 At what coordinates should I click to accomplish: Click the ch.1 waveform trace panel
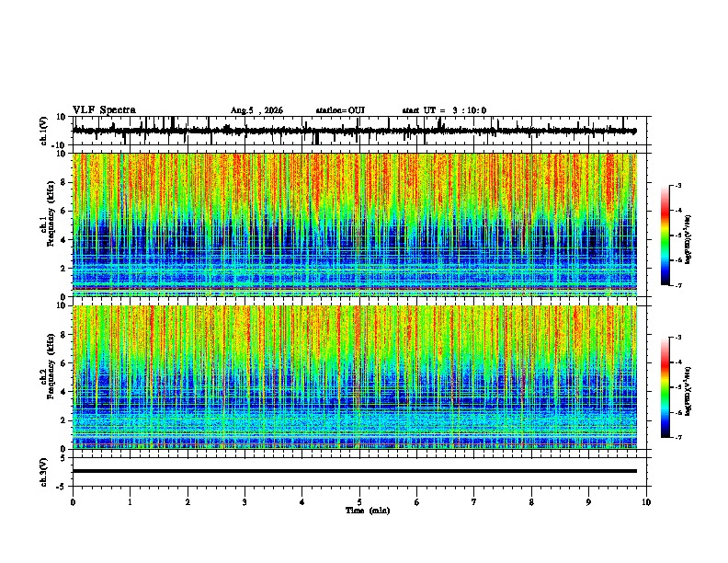coord(361,131)
